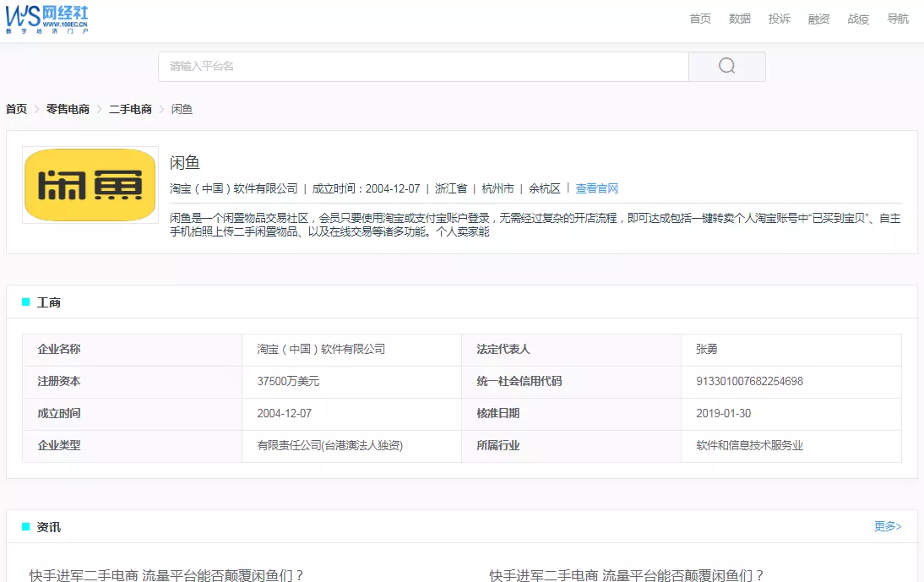The width and height of the screenshot is (924, 582).
Task: Click the 2019-01-30 value
Action: click(x=724, y=414)
